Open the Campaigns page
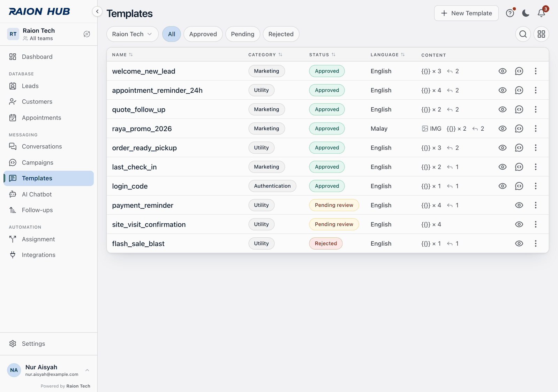Screen dimensions: 558x392 click(x=48, y=163)
